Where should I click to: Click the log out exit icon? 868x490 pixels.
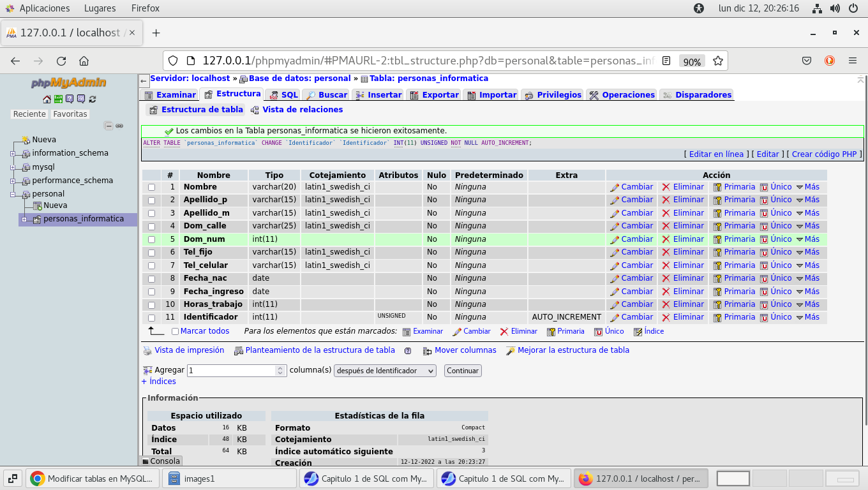point(58,99)
